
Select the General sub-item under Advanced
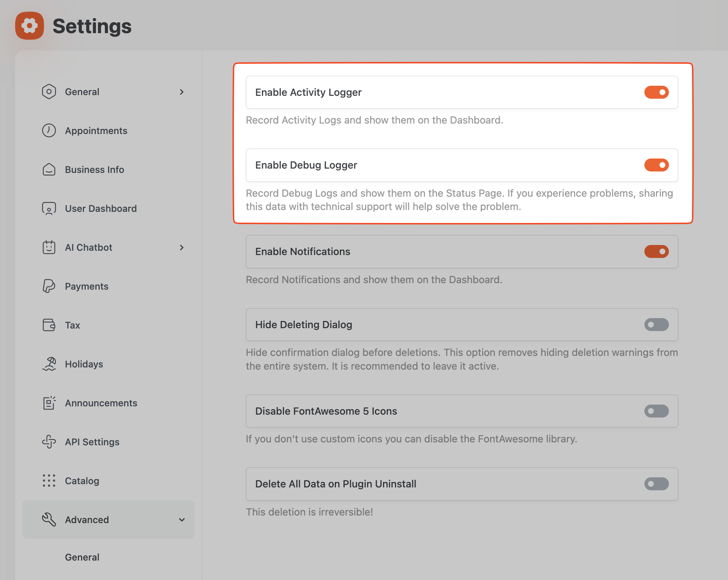coord(82,557)
